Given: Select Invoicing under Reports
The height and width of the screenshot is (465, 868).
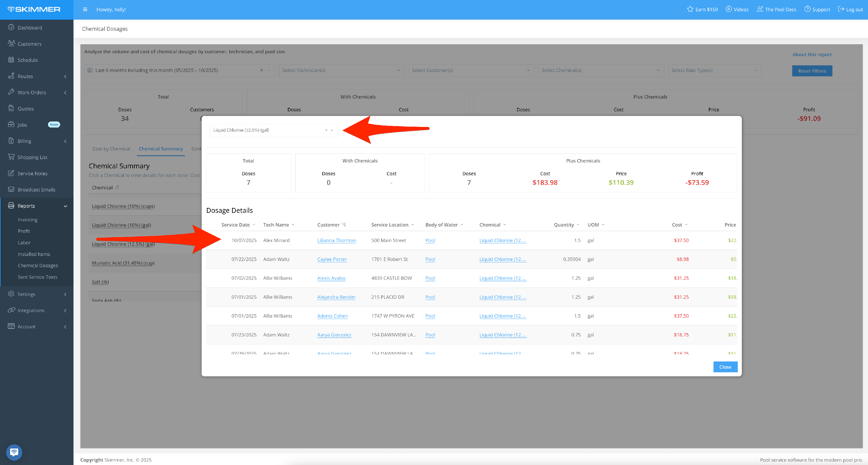Looking at the screenshot, I should point(27,219).
